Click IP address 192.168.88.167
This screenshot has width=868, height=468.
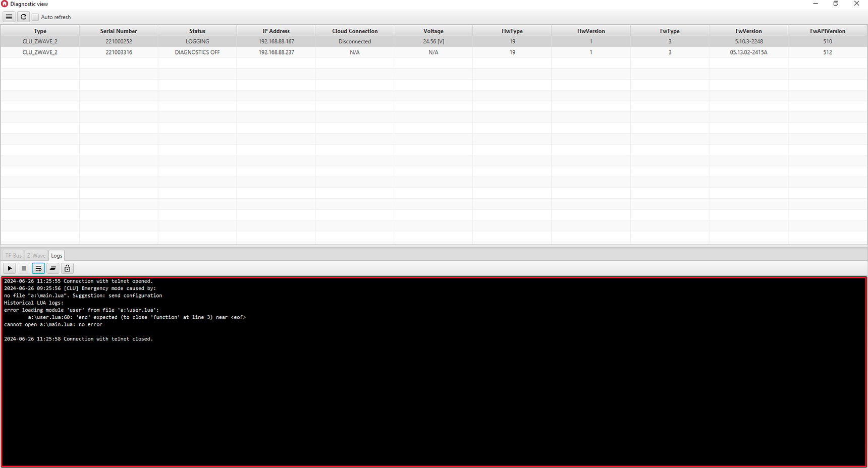(276, 41)
